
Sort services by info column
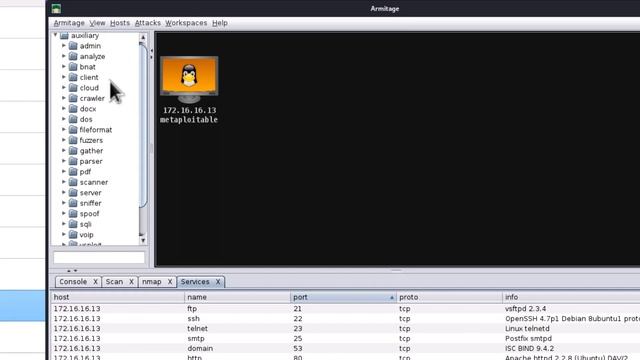tap(571, 297)
